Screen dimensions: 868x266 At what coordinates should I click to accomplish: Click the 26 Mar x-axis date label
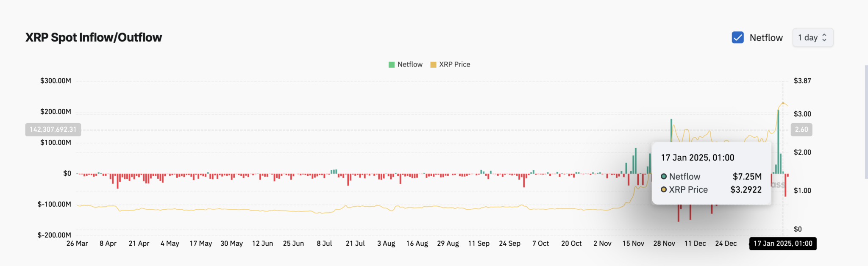click(77, 244)
